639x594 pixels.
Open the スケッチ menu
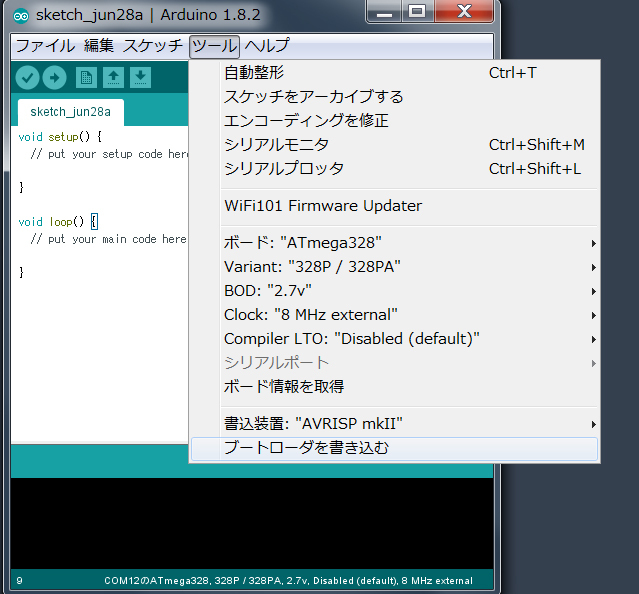153,46
